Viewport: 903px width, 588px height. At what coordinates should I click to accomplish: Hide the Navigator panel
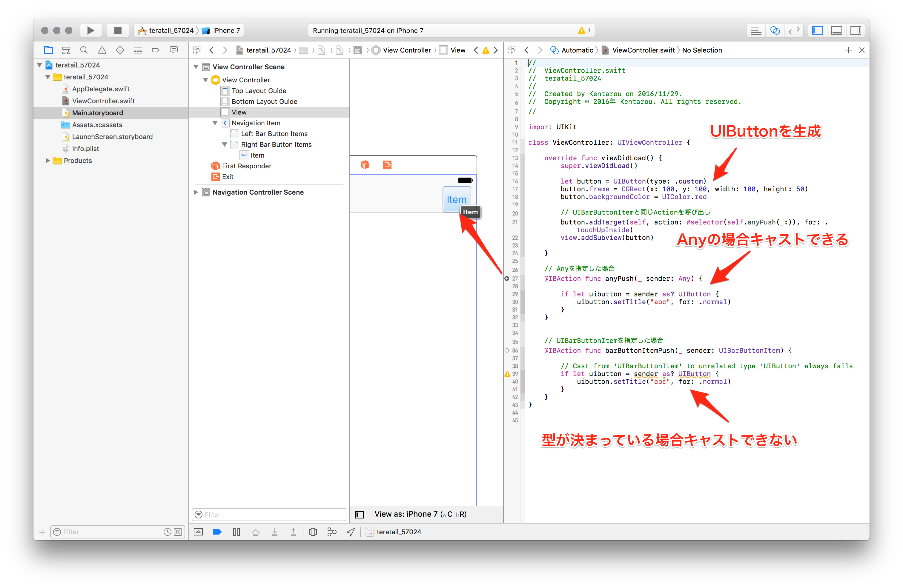point(818,30)
